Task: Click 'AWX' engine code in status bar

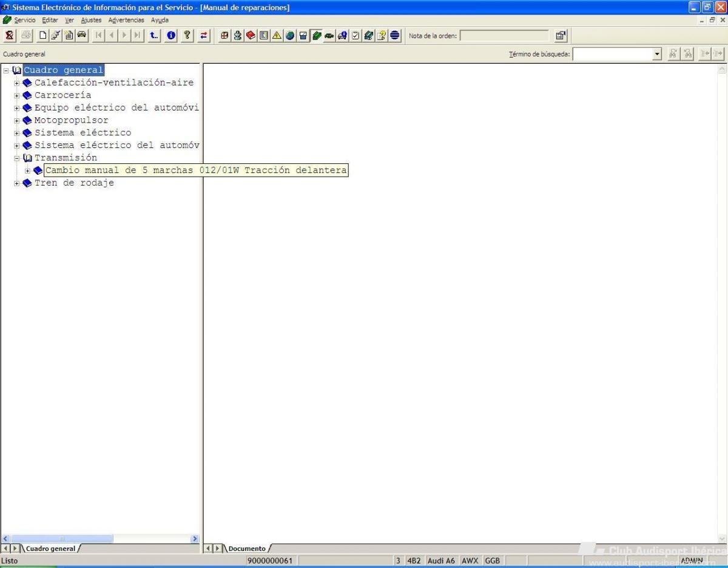Action: pyautogui.click(x=470, y=561)
